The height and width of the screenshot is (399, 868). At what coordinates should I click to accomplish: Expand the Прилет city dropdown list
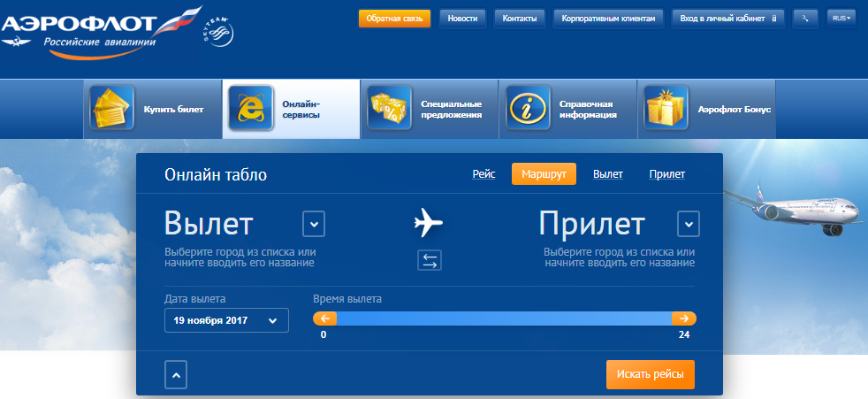point(689,224)
